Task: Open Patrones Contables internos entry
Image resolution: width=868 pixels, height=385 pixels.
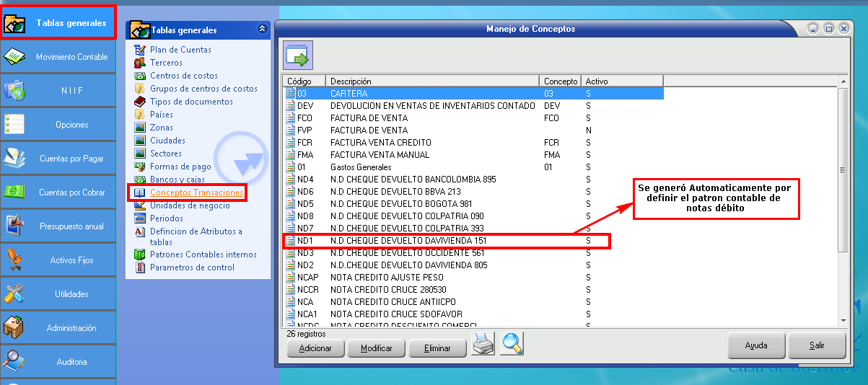Action: pos(203,255)
